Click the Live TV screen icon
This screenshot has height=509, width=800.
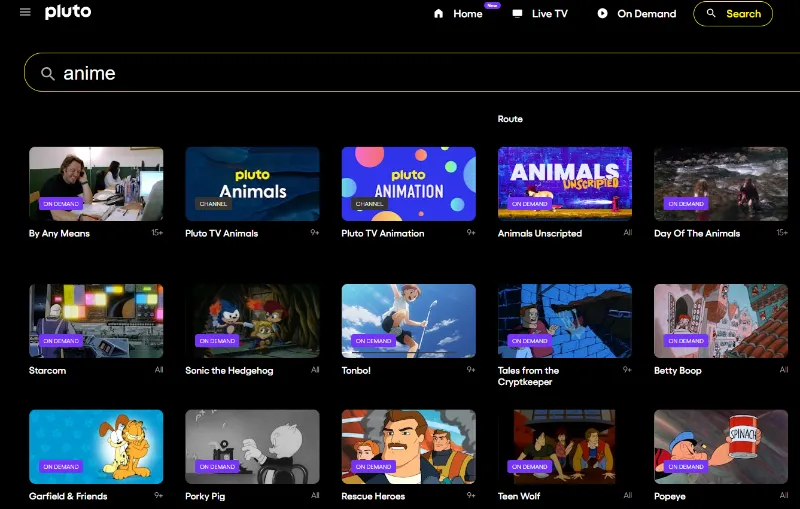(517, 14)
